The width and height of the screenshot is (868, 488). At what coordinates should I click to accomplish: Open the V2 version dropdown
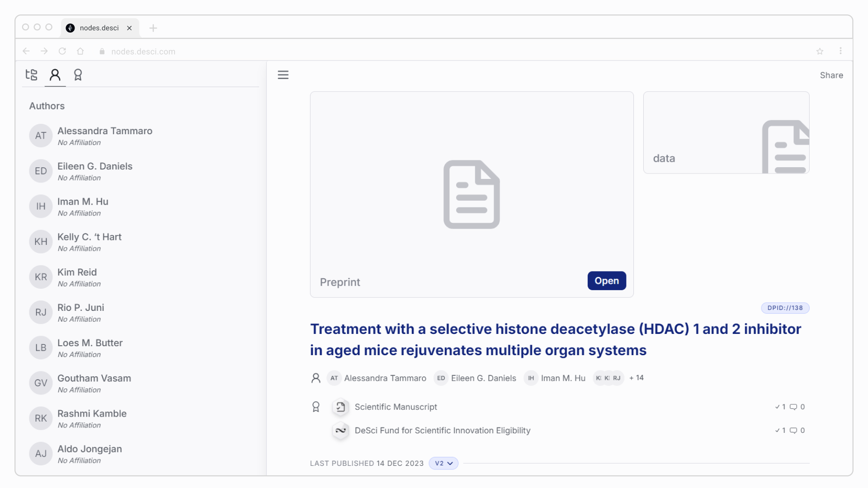[443, 463]
